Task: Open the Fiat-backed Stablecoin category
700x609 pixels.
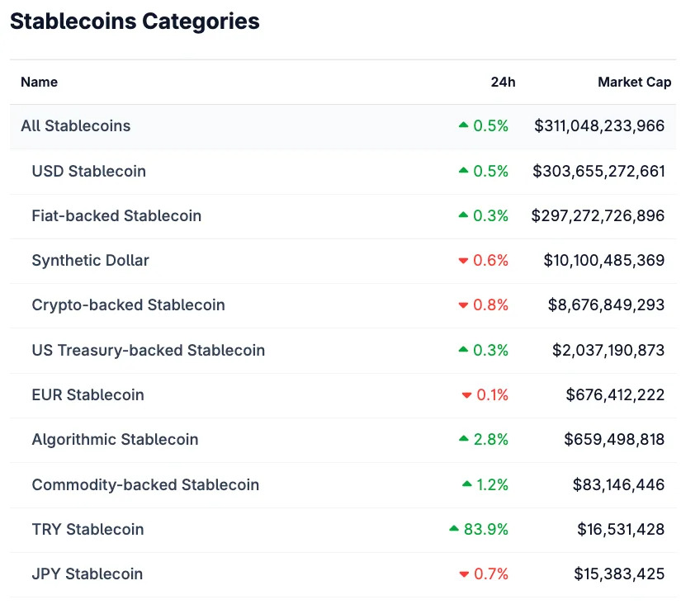Action: 116,216
